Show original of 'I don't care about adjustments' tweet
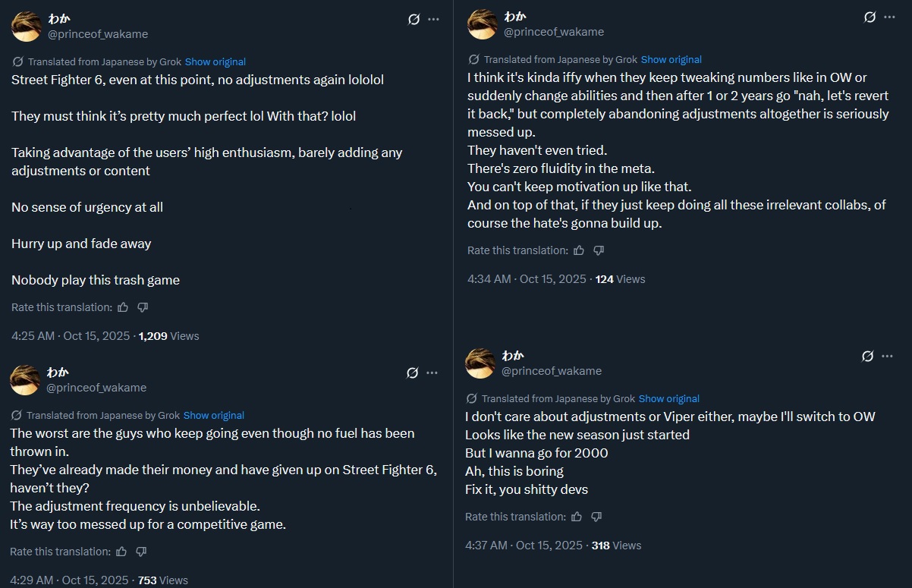912x588 pixels. pos(669,398)
